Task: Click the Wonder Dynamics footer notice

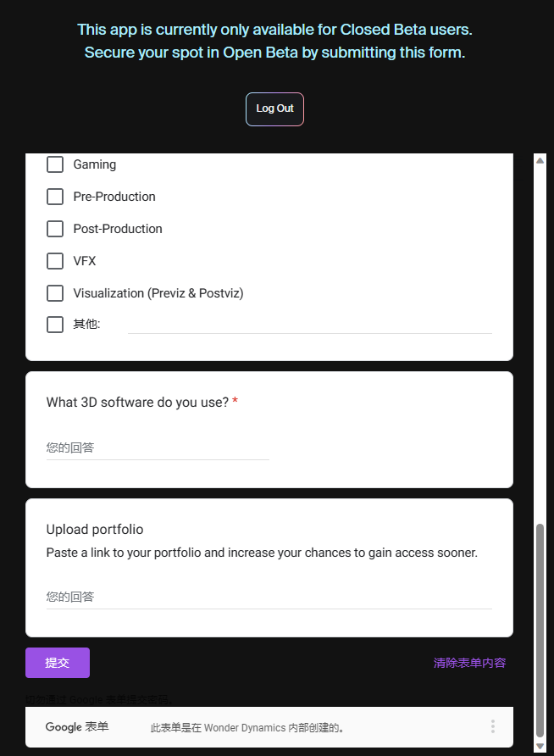Action: point(247,727)
